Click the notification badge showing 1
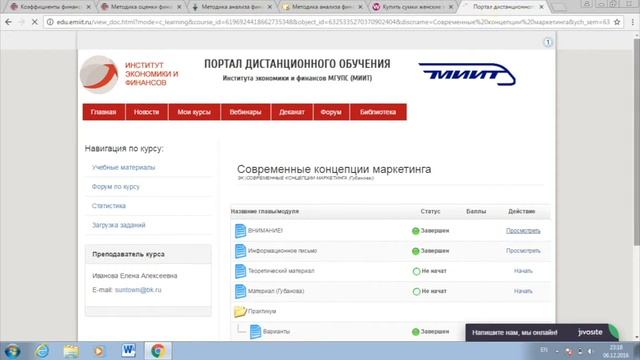640x360 pixels. coord(548,42)
